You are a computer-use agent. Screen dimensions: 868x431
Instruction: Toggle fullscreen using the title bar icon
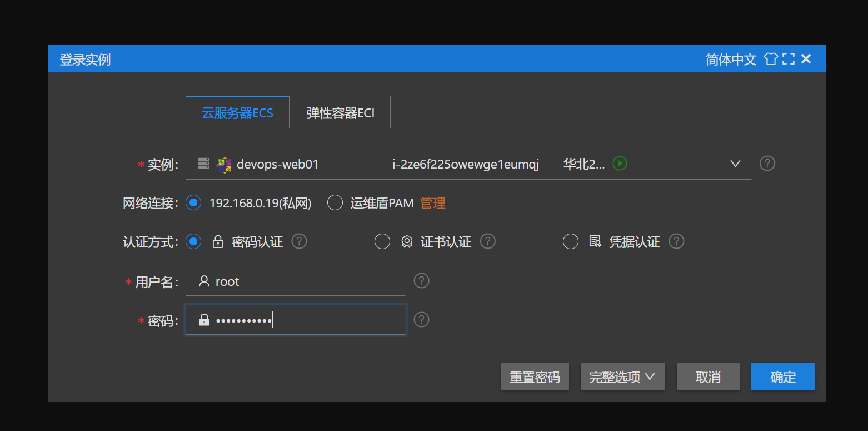point(788,59)
